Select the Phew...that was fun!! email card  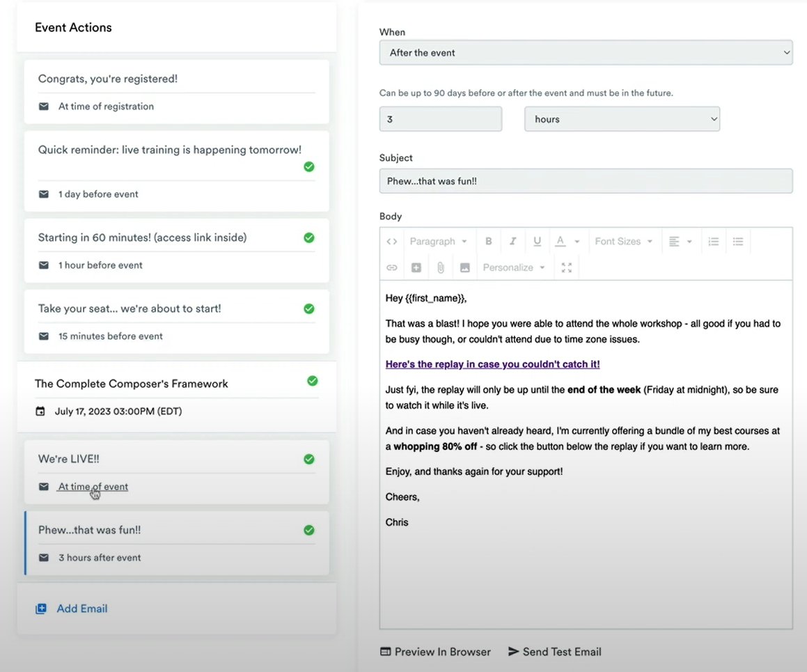[177, 543]
